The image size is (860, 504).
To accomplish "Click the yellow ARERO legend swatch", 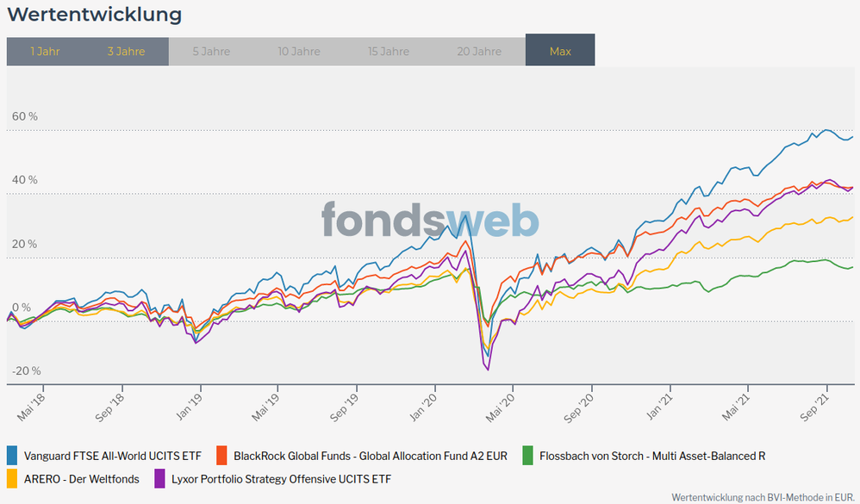I will 13,478.
